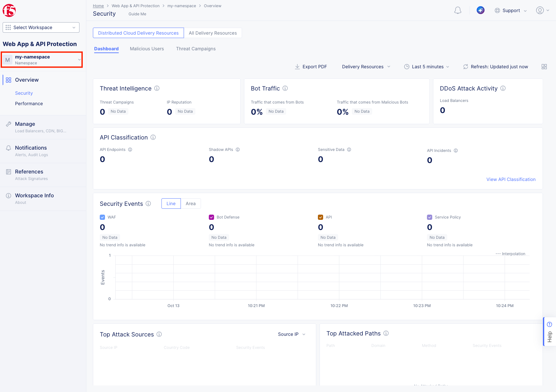Viewport: 556px width, 392px height.
Task: Uncheck the API events checkbox
Action: pos(321,217)
